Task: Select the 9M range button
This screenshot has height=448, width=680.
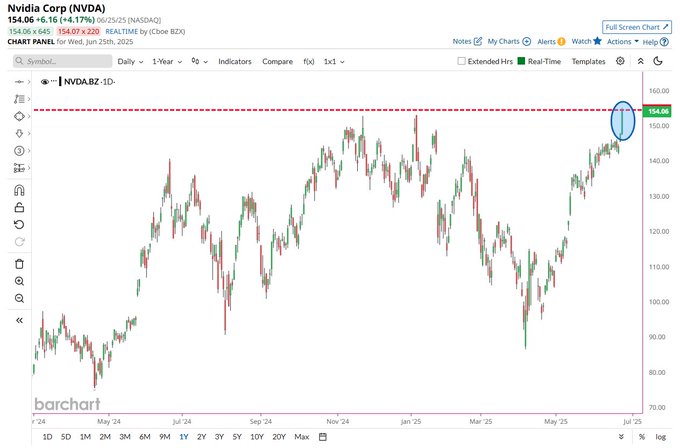Action: 164,437
